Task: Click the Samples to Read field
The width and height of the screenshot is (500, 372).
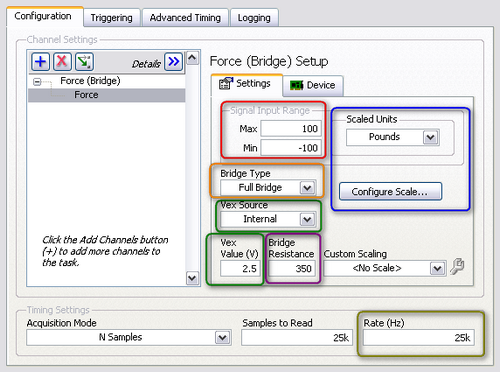Action: [297, 338]
